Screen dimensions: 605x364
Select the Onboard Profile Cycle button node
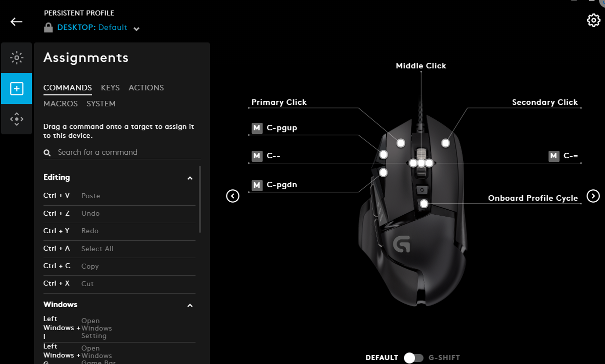click(x=424, y=204)
